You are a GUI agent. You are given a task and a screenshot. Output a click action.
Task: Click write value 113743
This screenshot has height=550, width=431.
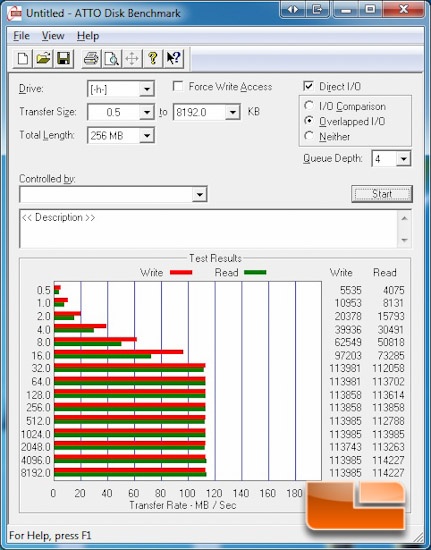tap(345, 447)
